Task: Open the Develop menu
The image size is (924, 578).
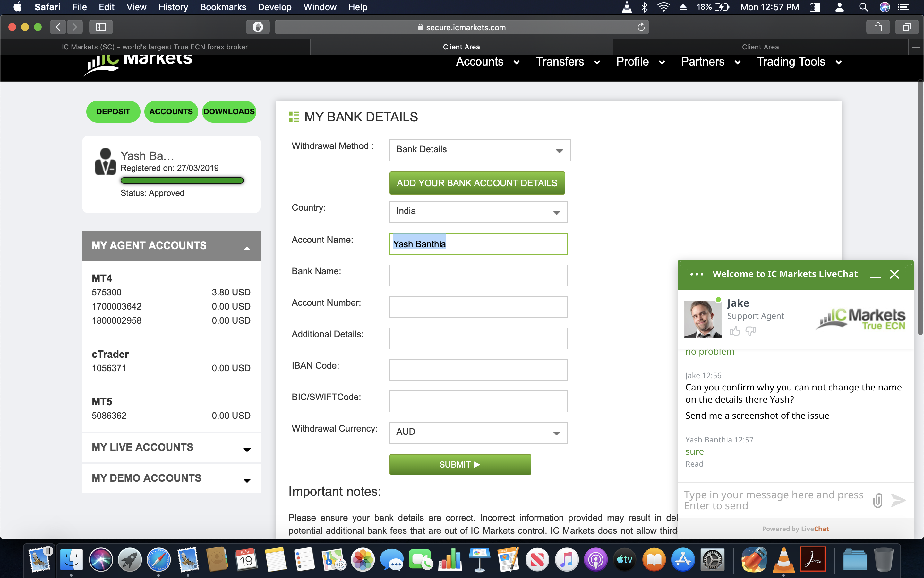Action: coord(275,7)
